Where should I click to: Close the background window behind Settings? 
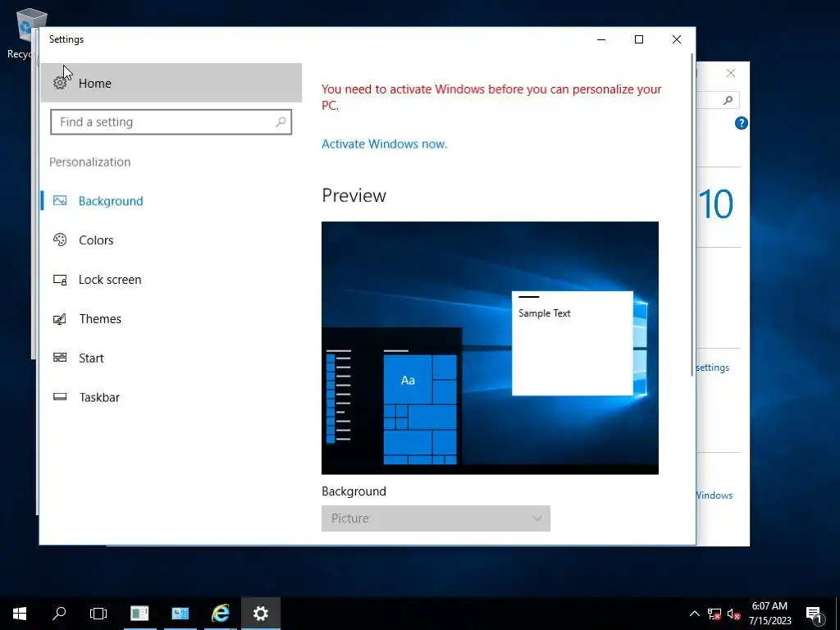tap(731, 73)
